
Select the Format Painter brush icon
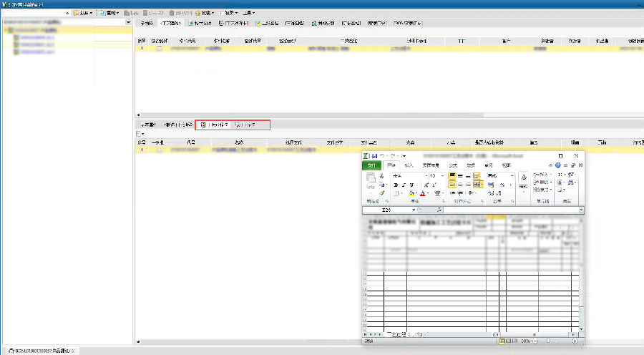pyautogui.click(x=382, y=193)
